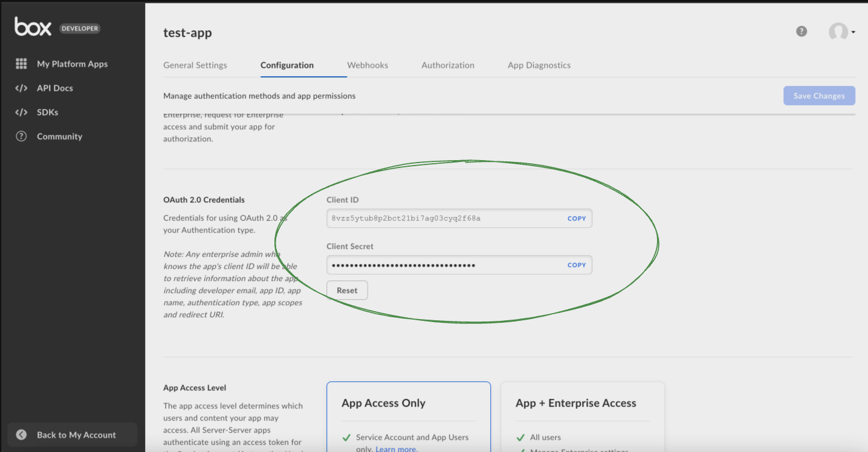The image size is (868, 452).
Task: Copy the Client Secret value
Action: (x=577, y=265)
